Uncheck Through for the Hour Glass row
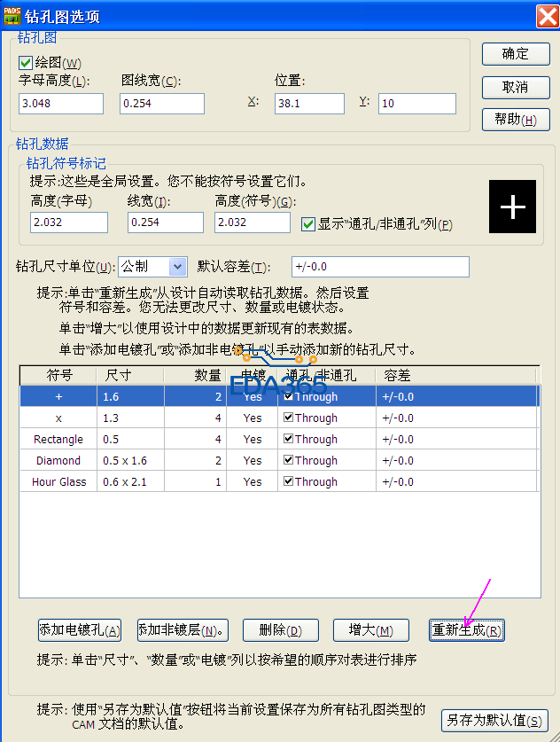Image resolution: width=560 pixels, height=742 pixels. coord(288,481)
